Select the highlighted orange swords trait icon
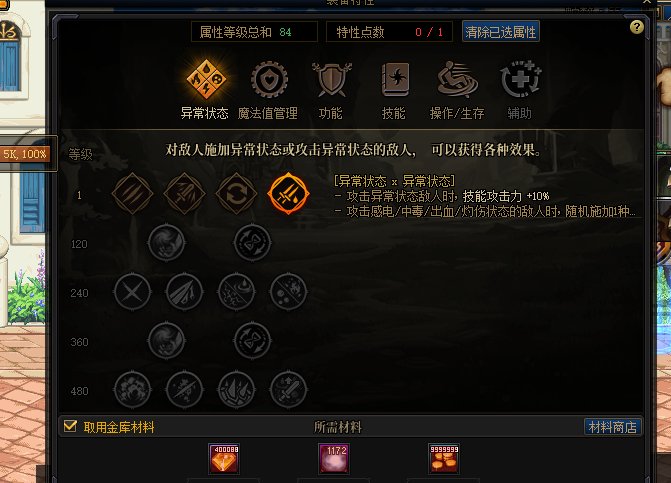The height and width of the screenshot is (483, 671). (x=288, y=193)
